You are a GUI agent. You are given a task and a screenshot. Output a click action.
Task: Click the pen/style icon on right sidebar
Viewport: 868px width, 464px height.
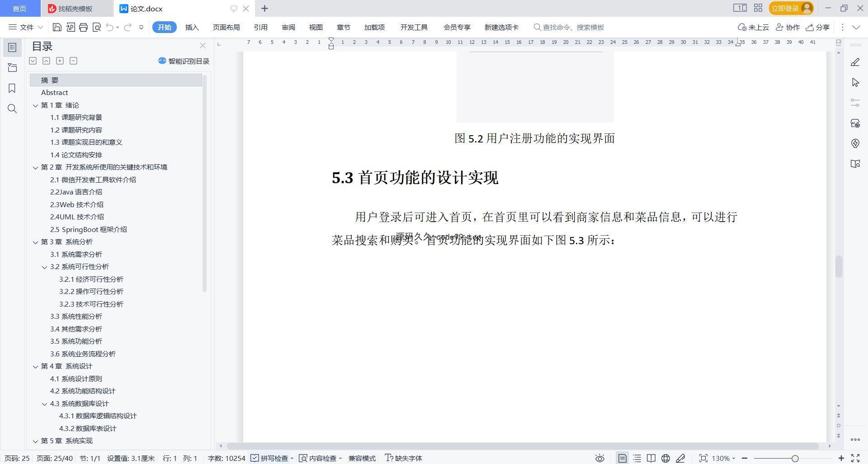tap(855, 62)
